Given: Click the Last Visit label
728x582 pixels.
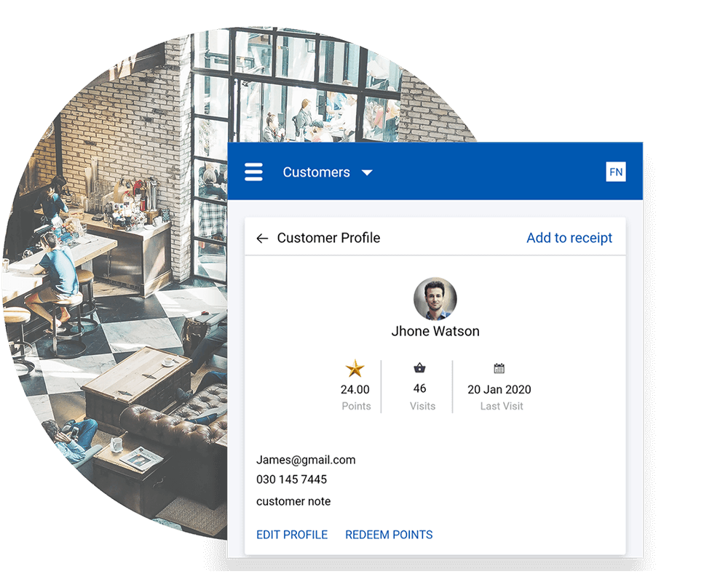Looking at the screenshot, I should 502,406.
